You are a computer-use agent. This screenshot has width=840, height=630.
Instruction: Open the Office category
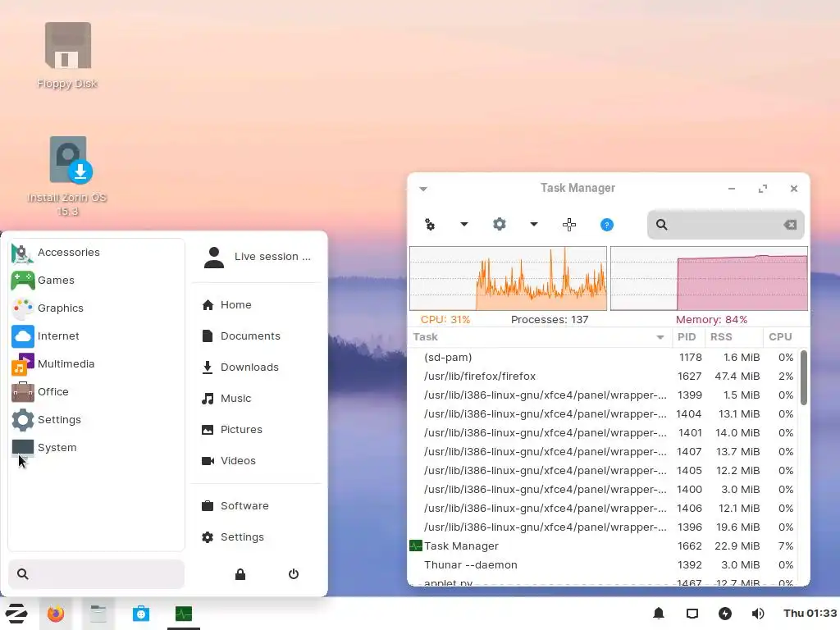pyautogui.click(x=97, y=391)
